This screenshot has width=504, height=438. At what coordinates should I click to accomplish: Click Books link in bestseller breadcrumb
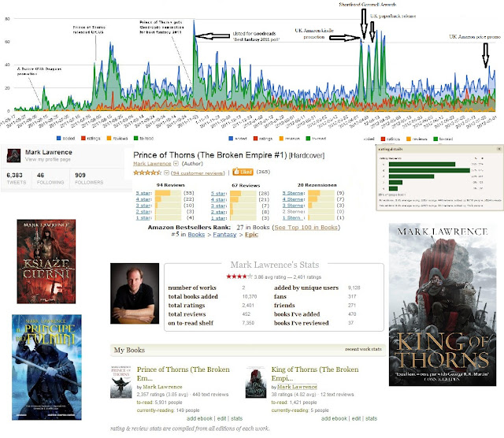point(196,235)
